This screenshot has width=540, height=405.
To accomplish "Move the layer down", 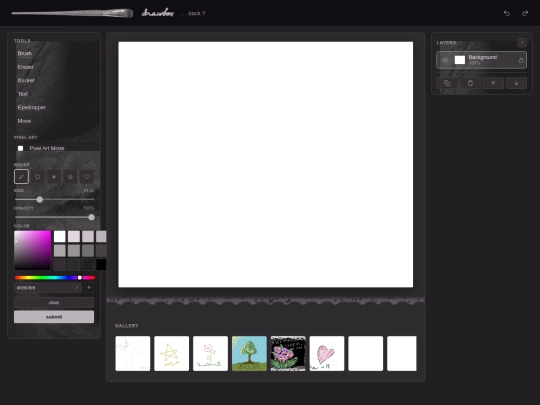I will [x=516, y=83].
